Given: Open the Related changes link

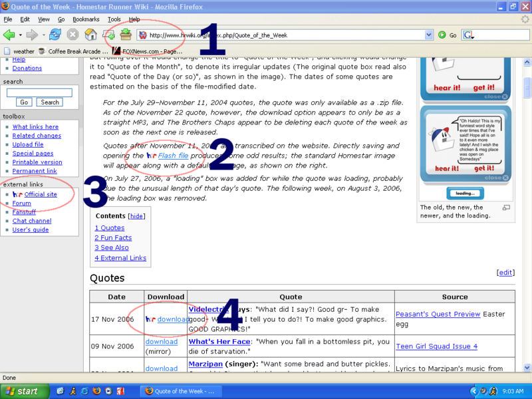Looking at the screenshot, I should [x=37, y=136].
